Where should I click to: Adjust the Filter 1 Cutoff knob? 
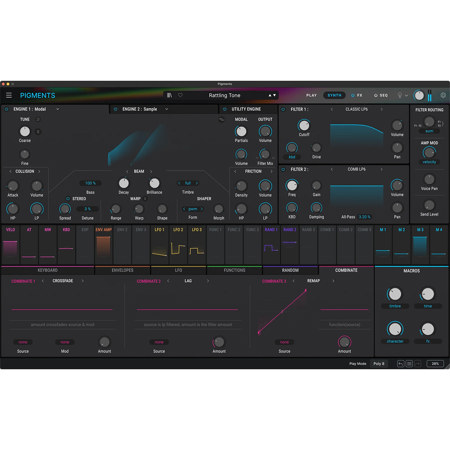click(x=304, y=125)
